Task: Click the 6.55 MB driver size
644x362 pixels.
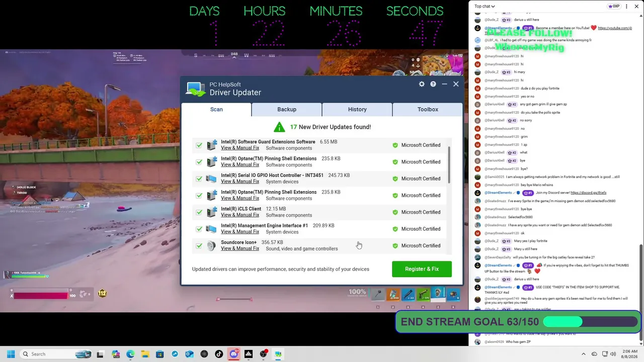Action: coord(329,142)
